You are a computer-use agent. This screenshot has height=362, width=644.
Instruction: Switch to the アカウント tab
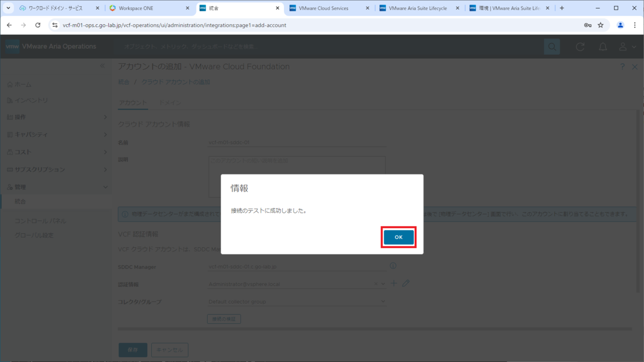pos(132,102)
